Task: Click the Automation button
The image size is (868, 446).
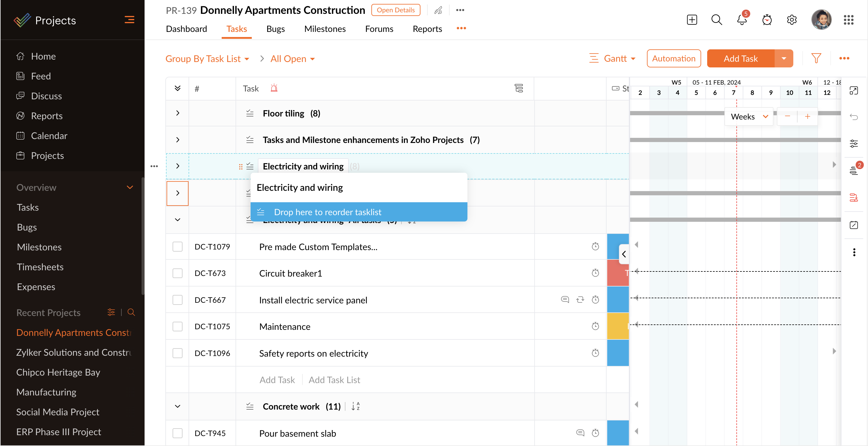Action: tap(673, 59)
